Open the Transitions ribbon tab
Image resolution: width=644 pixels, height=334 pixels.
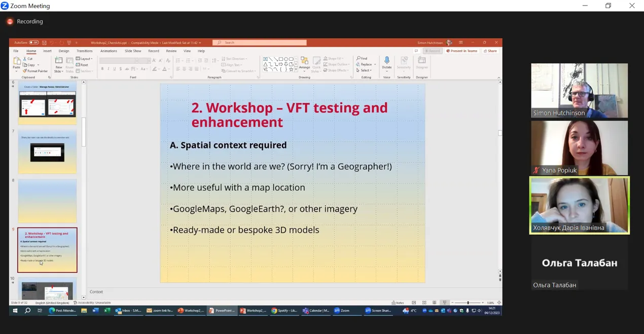[x=84, y=51]
